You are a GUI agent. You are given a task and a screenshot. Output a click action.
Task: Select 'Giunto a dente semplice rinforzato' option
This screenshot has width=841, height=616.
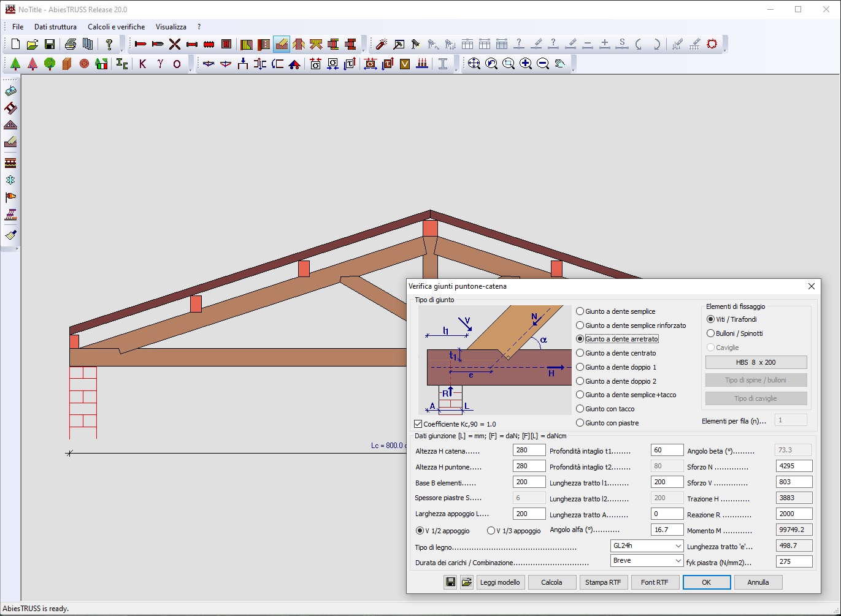pyautogui.click(x=631, y=325)
